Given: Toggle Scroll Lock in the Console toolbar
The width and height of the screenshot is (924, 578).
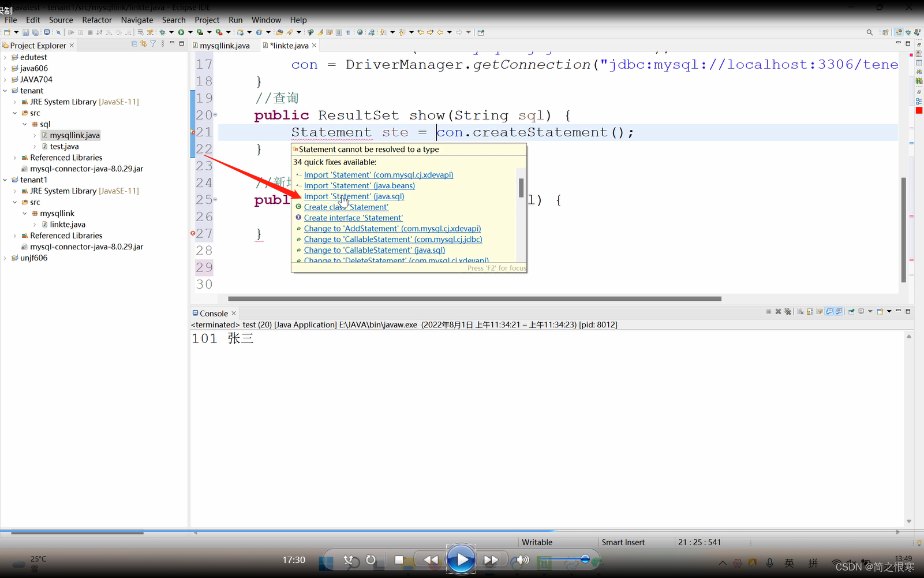Looking at the screenshot, I should point(810,311).
